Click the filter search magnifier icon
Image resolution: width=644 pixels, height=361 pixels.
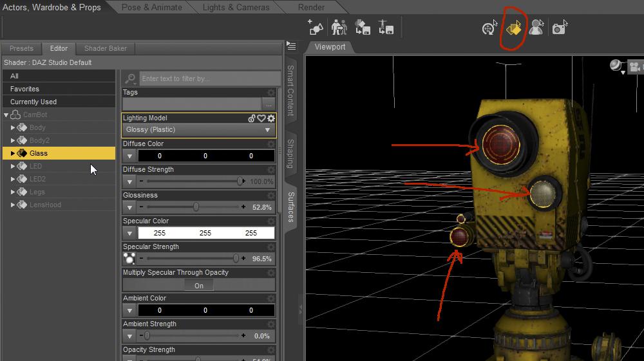[x=131, y=79]
